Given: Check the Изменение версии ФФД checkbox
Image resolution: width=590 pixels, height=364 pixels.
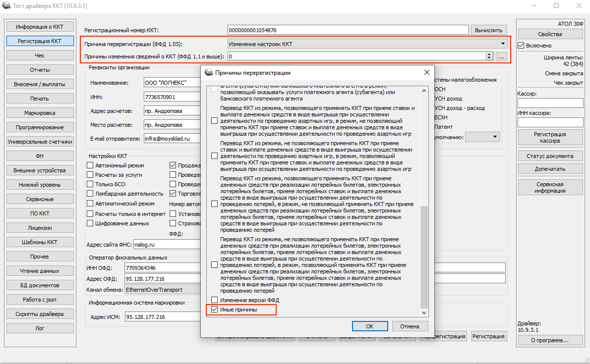Looking at the screenshot, I should [214, 300].
